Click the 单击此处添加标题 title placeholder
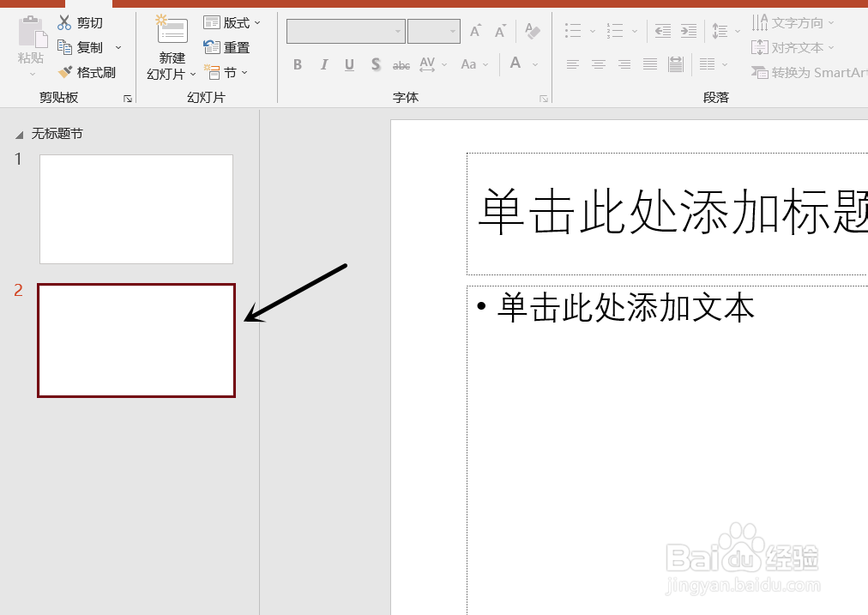868x615 pixels. point(667,214)
